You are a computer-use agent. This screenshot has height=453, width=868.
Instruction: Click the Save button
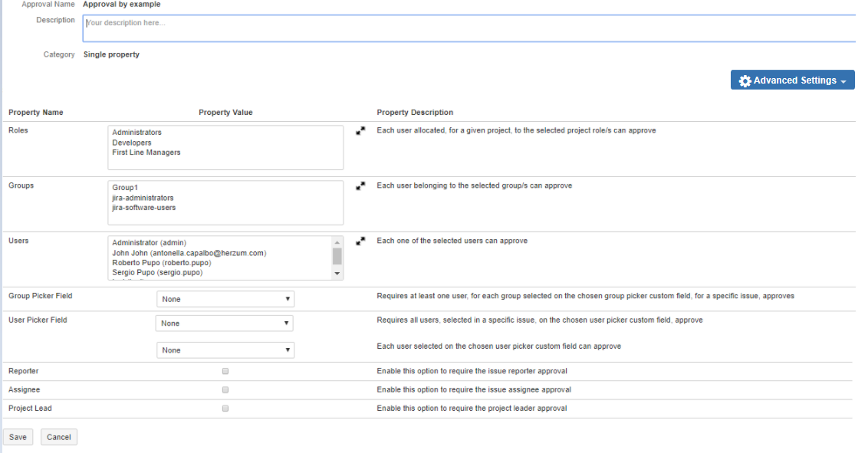point(18,437)
